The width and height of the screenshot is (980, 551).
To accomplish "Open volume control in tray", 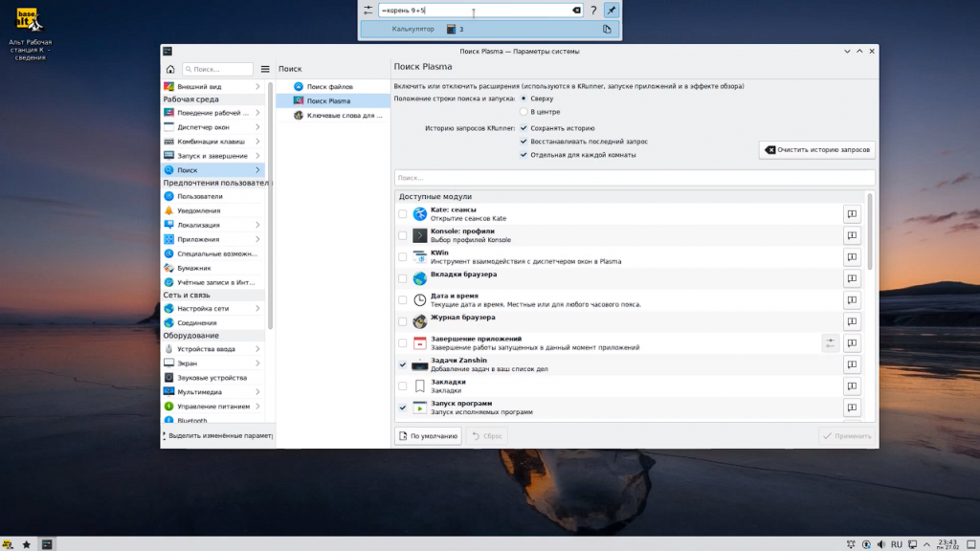I will (880, 544).
